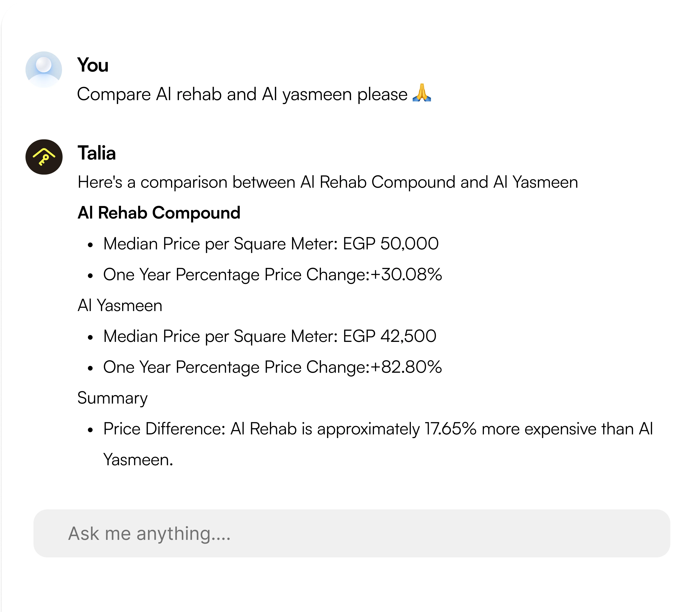Click the 'You' sender name
Viewport: 700px width, 612px height.
pyautogui.click(x=93, y=65)
